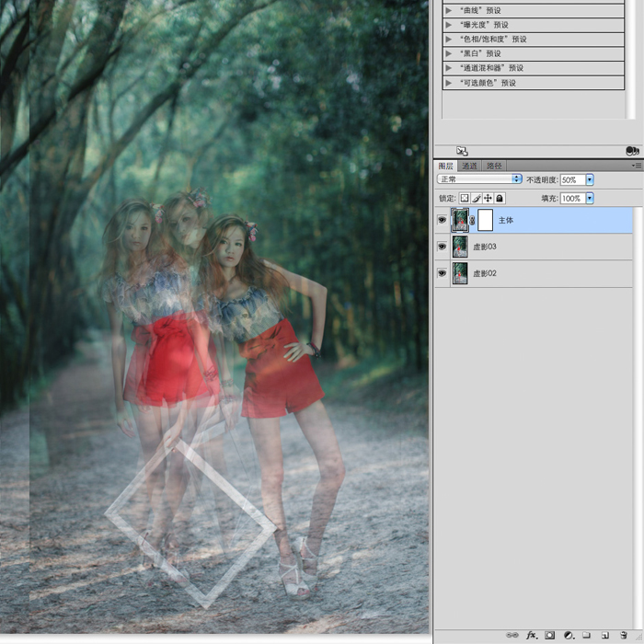
Task: Open the 正常 blend mode dropdown
Action: pos(479,179)
